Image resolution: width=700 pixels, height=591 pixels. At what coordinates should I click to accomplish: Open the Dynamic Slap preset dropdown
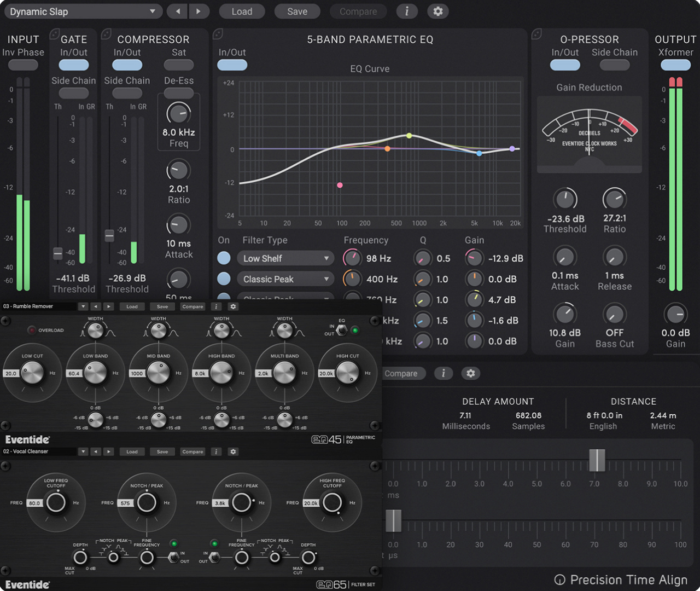(83, 11)
